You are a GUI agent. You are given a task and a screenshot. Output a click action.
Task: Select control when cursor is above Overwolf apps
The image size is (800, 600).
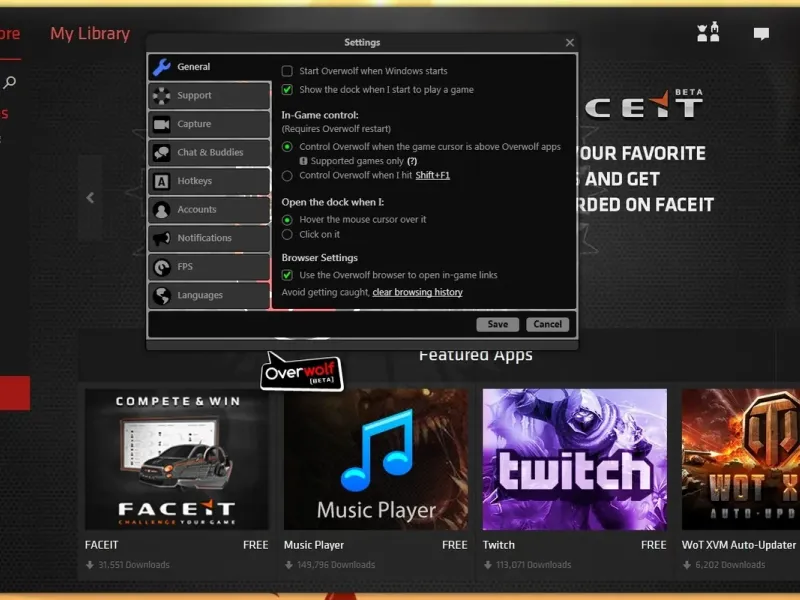click(287, 147)
